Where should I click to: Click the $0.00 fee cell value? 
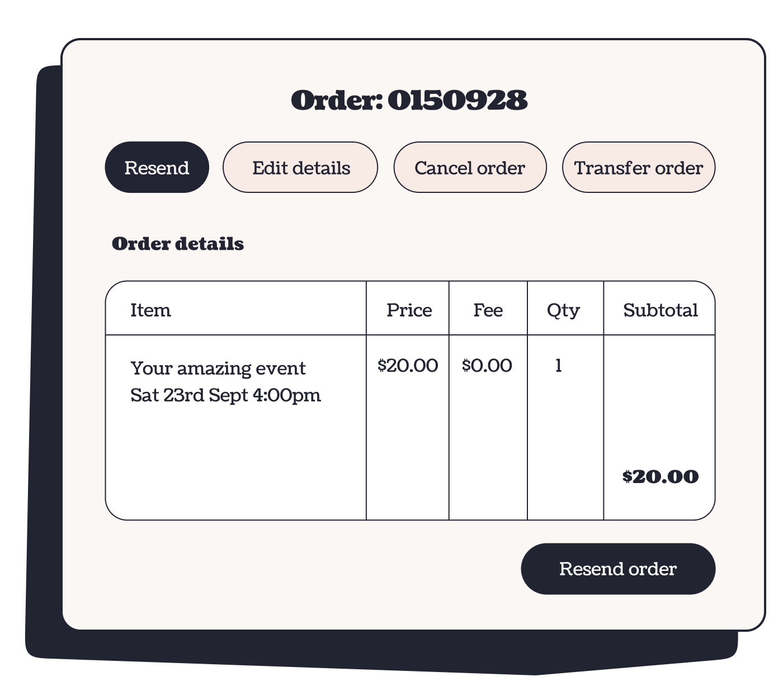(x=487, y=366)
